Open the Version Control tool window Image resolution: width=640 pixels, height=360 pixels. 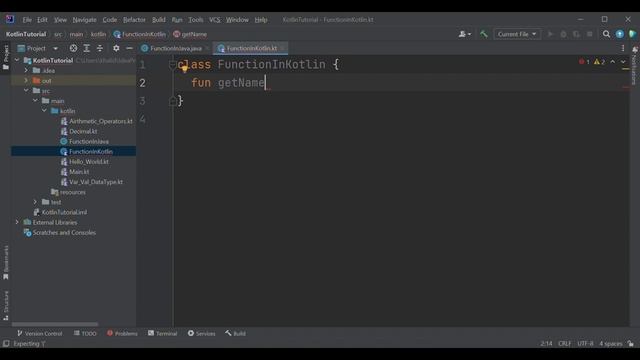pos(40,333)
